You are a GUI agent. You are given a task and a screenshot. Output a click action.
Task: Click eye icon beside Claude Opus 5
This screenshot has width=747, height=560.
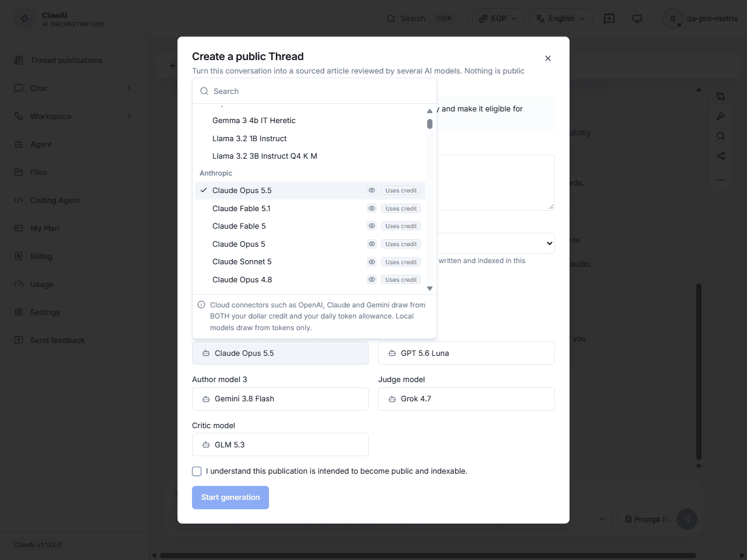coord(371,244)
